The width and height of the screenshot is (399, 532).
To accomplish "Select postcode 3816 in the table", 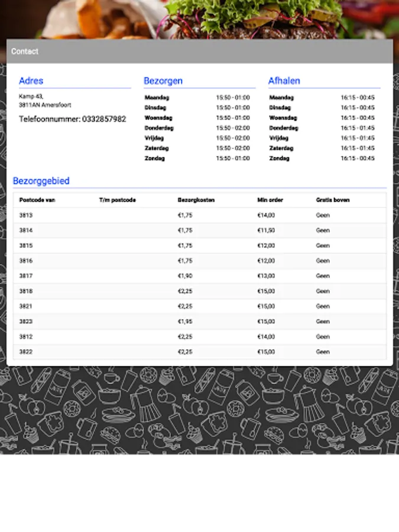I will 26,261.
